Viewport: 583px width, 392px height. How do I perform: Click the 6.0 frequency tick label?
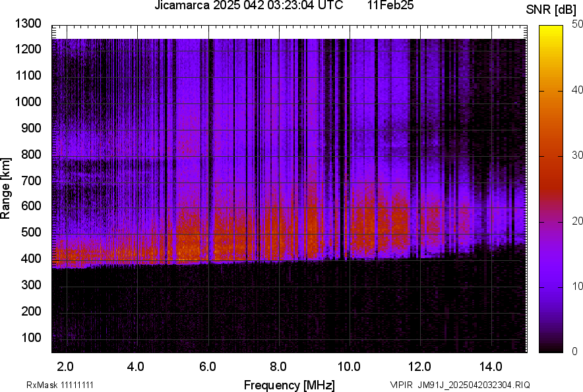[207, 366]
